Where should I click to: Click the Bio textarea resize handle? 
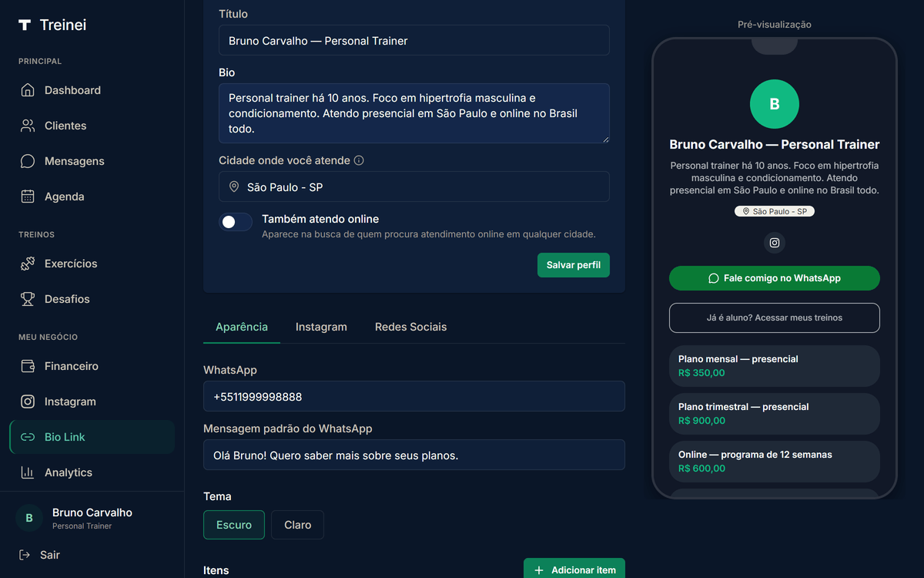pos(604,138)
